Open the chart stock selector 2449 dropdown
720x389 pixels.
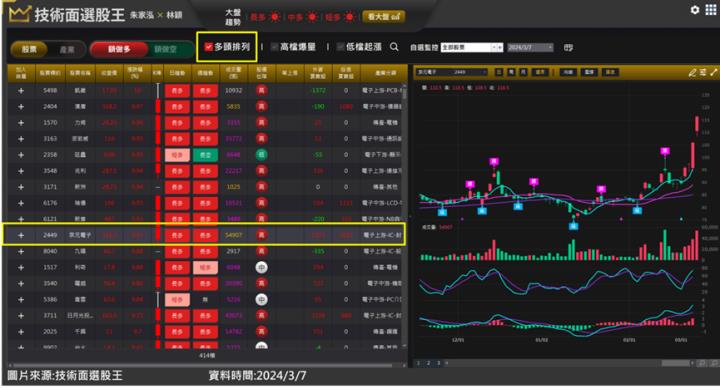click(452, 72)
